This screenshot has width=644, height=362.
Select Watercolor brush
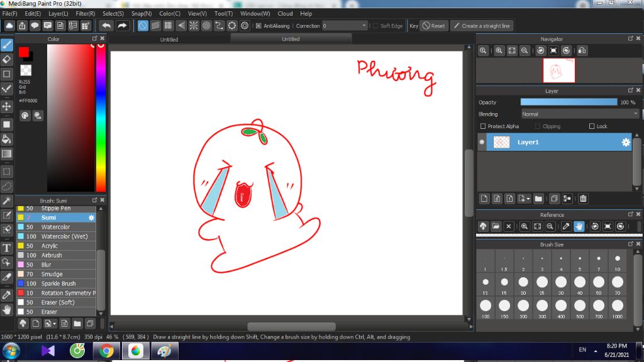56,227
